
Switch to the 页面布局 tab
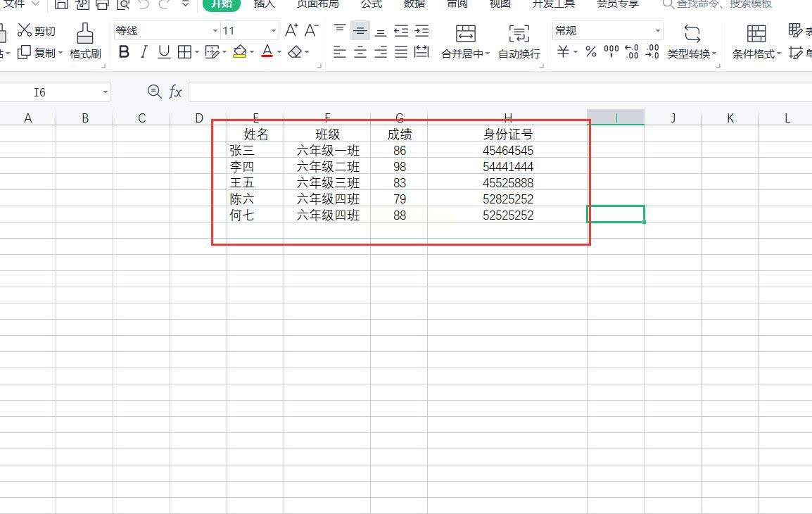(317, 4)
